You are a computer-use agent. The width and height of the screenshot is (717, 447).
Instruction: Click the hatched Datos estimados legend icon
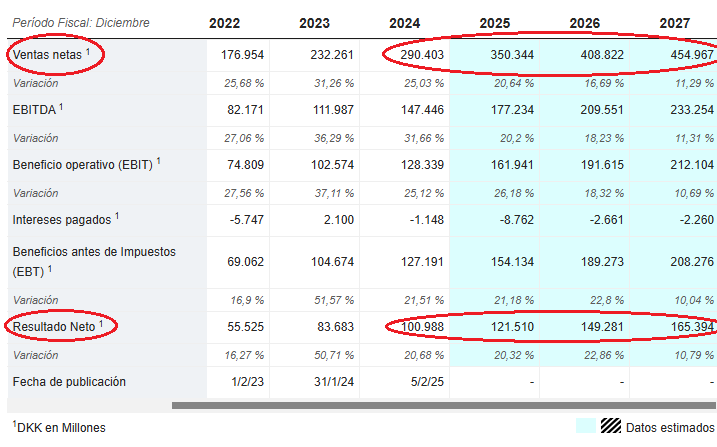[x=610, y=426]
